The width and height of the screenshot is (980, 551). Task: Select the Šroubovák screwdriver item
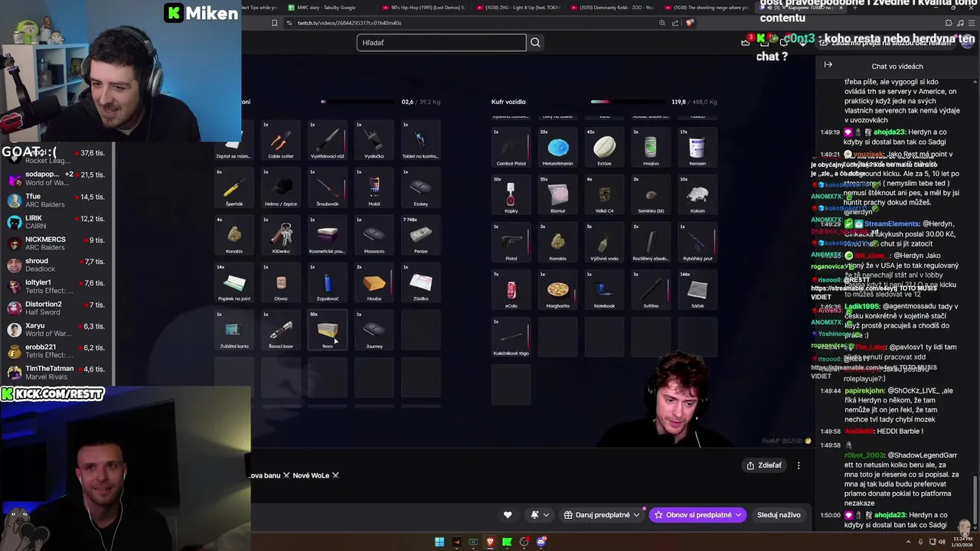[328, 187]
